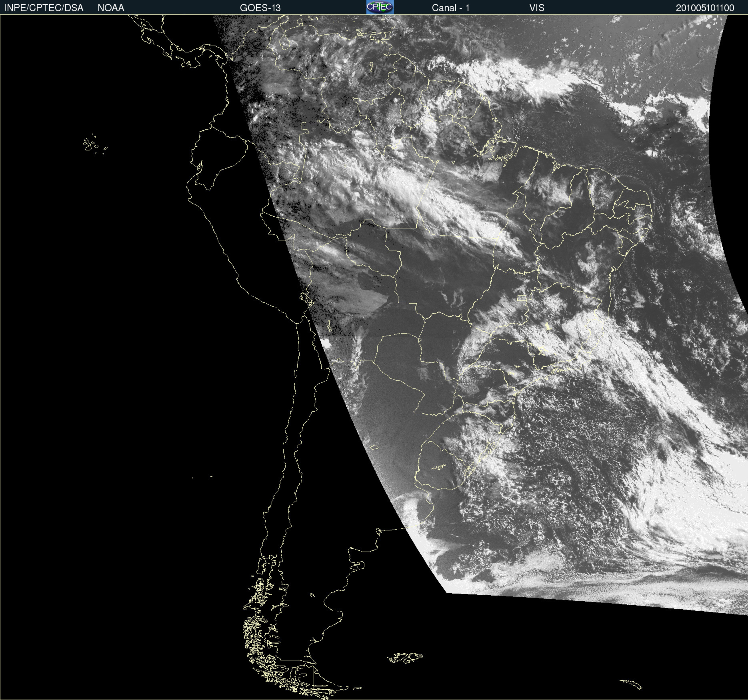Viewport: 748px width, 700px height.
Task: Click the timestamp 201005101100
Action: [705, 8]
